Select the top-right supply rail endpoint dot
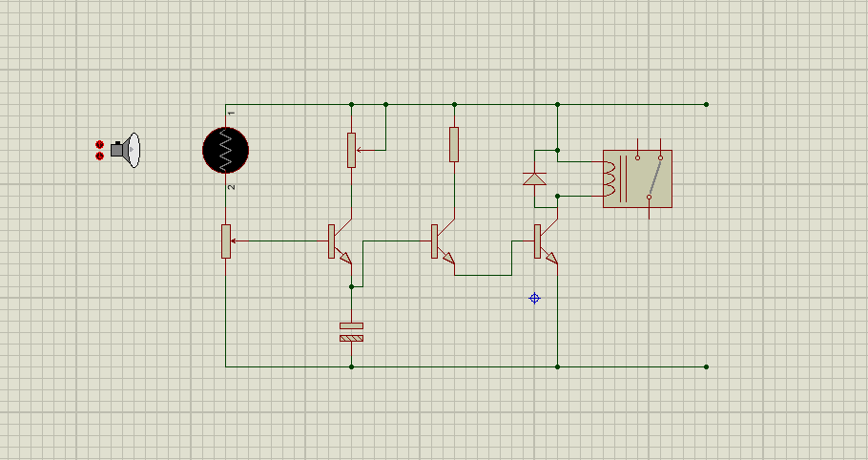Viewport: 868px width, 460px height. click(x=706, y=104)
